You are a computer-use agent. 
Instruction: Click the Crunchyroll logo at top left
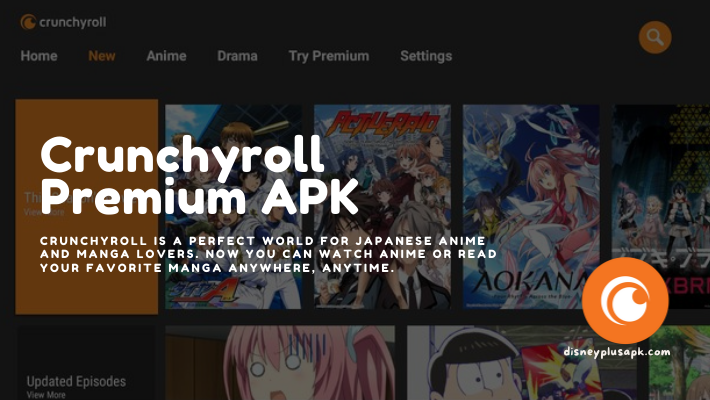[63, 22]
